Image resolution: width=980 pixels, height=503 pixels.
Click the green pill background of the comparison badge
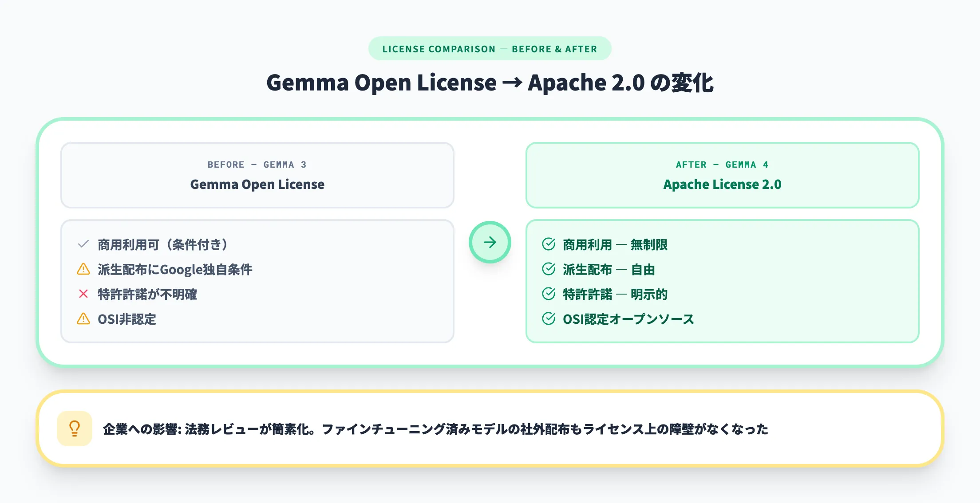point(490,49)
